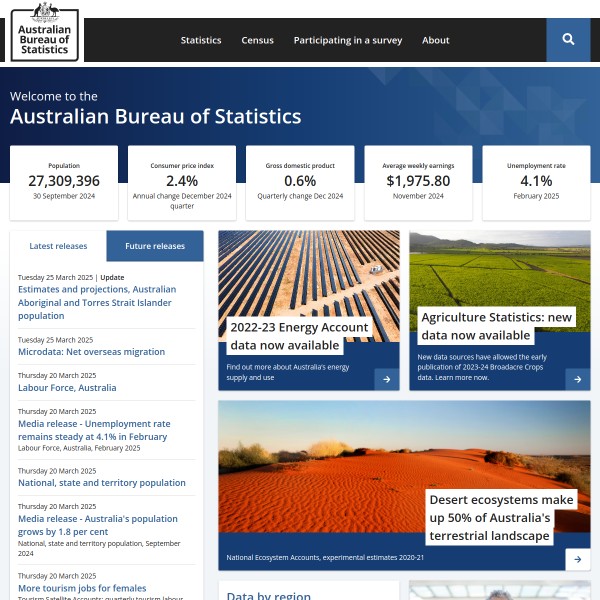Viewport: 600px width, 600px height.
Task: Switch to the Future releases tab
Action: (x=155, y=246)
